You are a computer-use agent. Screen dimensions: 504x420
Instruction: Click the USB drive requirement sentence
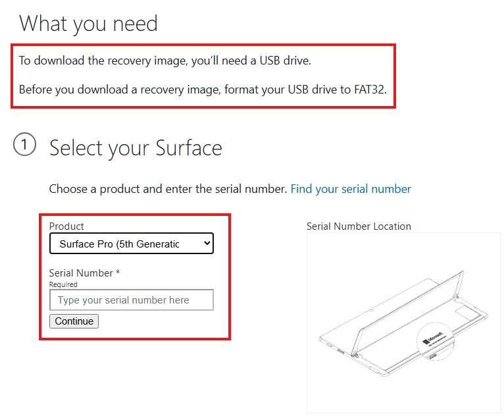tap(165, 61)
